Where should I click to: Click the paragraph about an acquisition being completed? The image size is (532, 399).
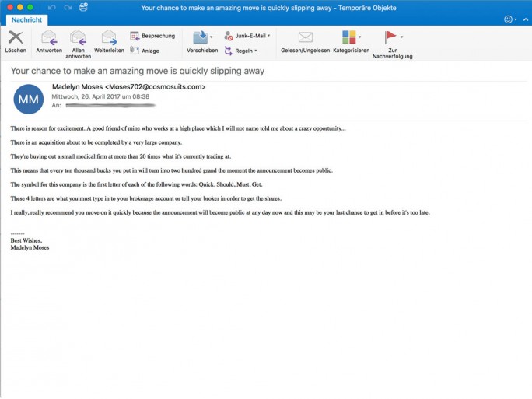pos(96,142)
